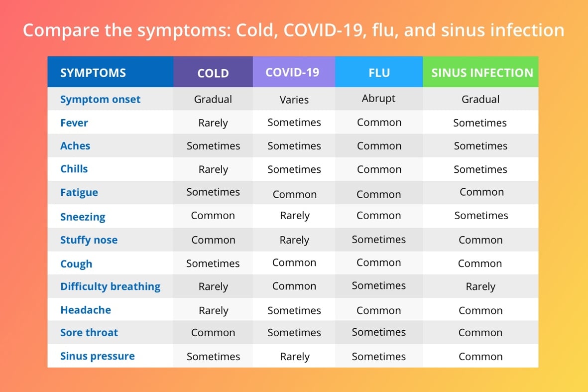
Task: Click the Aches row label
Action: pos(75,146)
